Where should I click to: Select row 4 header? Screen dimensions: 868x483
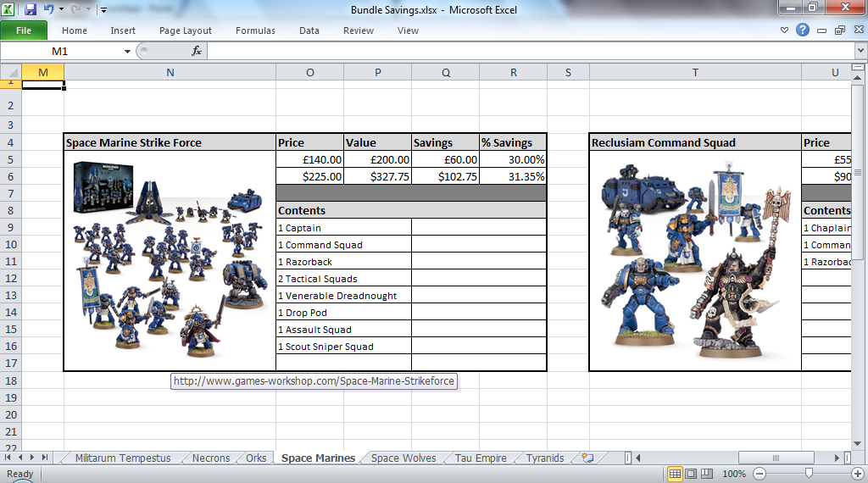[10, 142]
